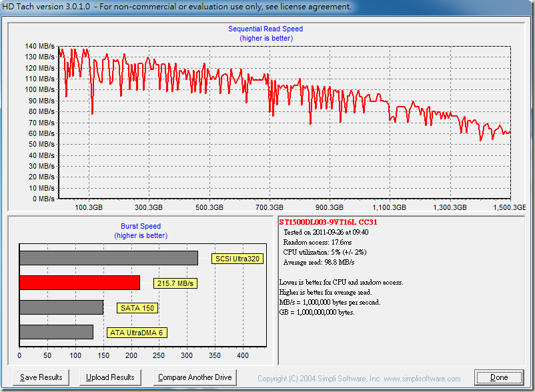Click the SATA 150 yellow label
Screen dimensions: 535x392
[x=137, y=308]
